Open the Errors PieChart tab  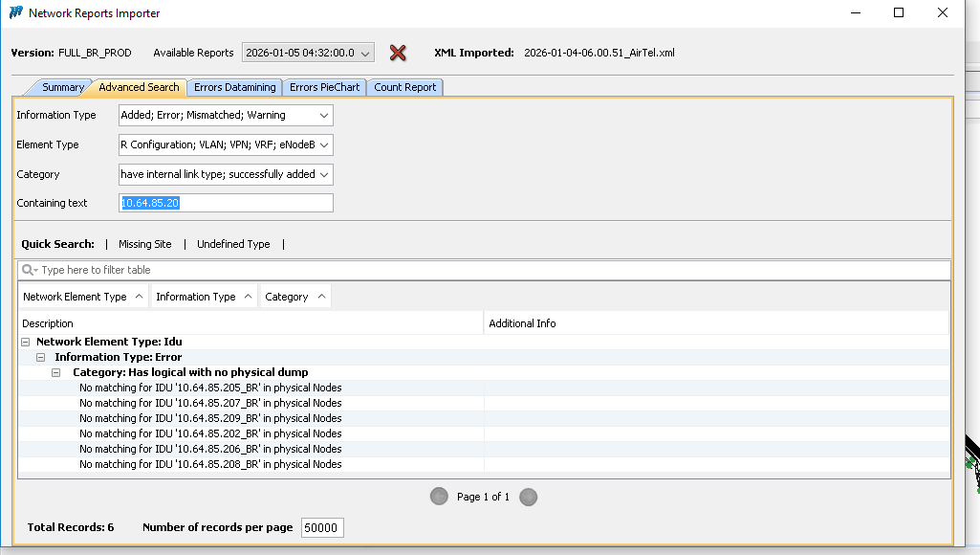coord(324,87)
